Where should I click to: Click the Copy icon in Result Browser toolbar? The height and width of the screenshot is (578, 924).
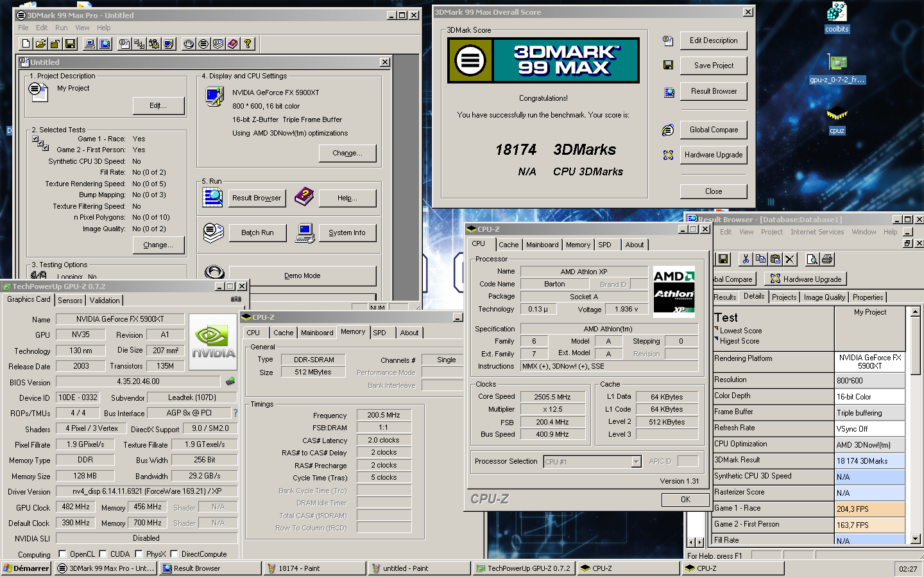[x=760, y=259]
